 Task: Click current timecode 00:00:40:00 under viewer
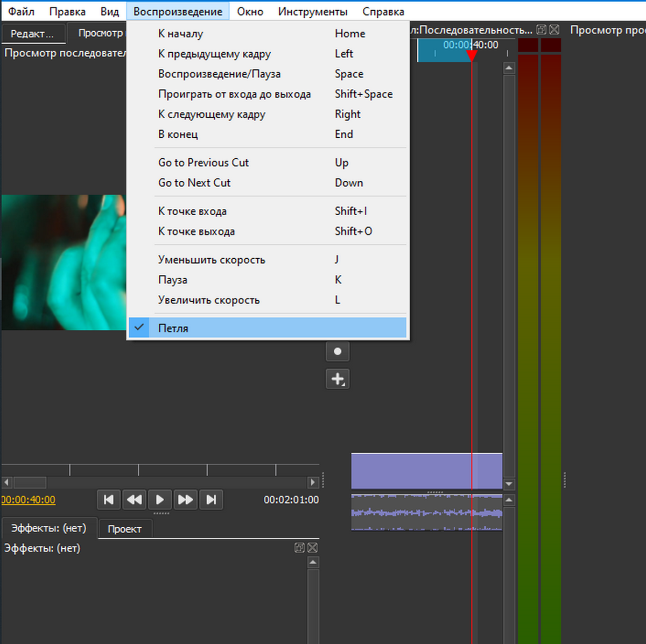pyautogui.click(x=29, y=500)
